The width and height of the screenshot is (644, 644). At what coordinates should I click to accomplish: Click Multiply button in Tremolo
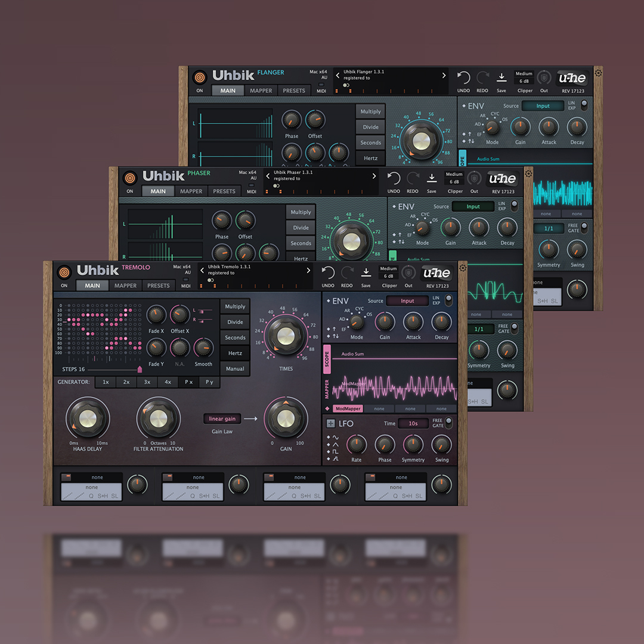click(x=235, y=306)
